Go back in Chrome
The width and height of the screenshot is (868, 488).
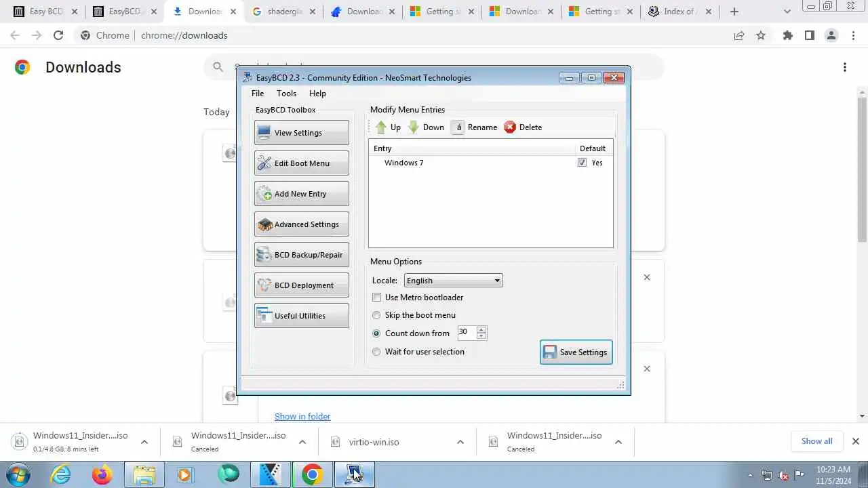pyautogui.click(x=15, y=35)
